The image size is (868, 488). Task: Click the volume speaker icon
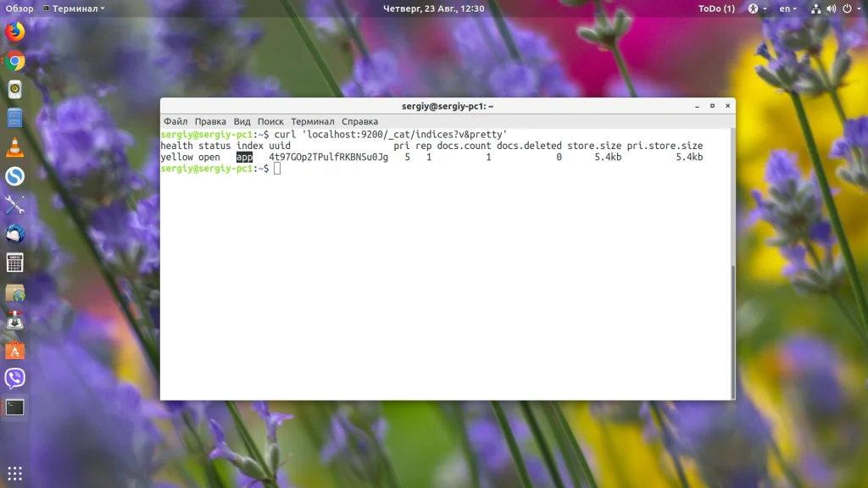[832, 8]
